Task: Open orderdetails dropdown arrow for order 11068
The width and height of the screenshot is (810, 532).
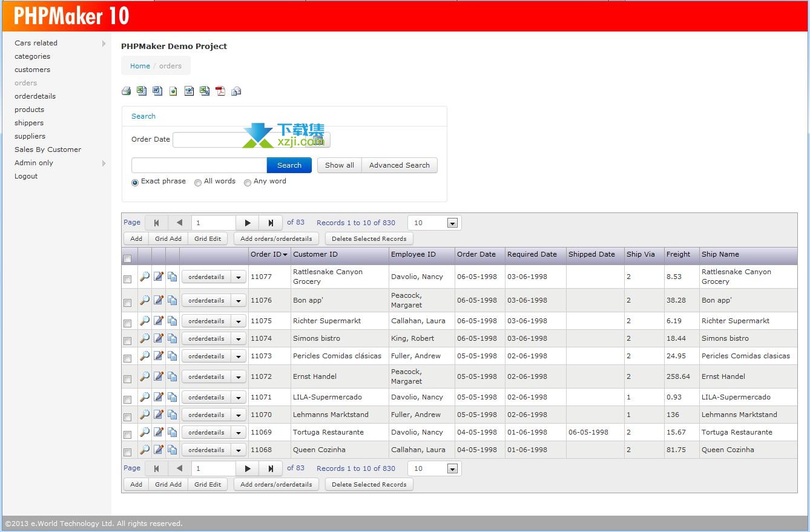Action: click(239, 450)
